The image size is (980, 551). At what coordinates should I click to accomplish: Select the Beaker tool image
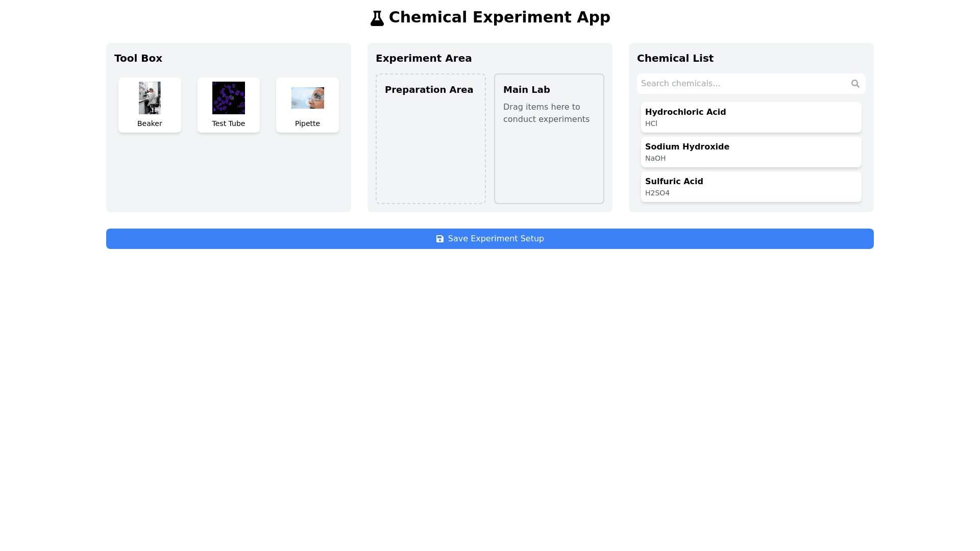pyautogui.click(x=150, y=98)
